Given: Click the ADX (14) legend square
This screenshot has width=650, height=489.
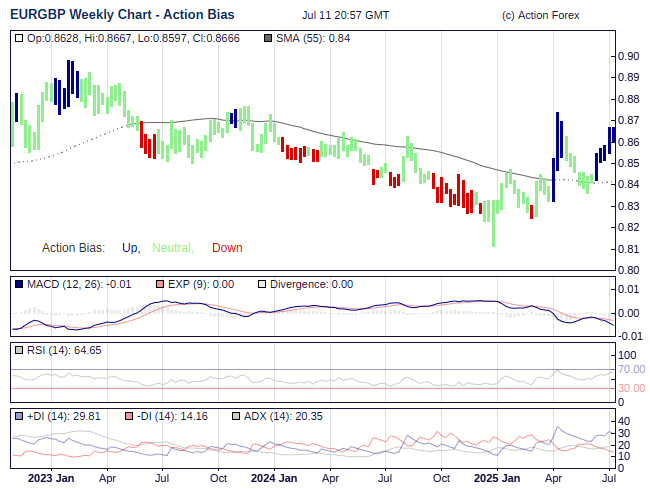Looking at the screenshot, I should pyautogui.click(x=236, y=416).
